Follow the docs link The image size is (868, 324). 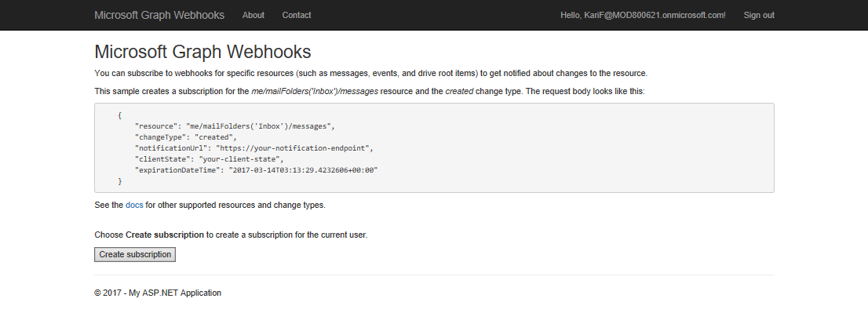point(134,205)
